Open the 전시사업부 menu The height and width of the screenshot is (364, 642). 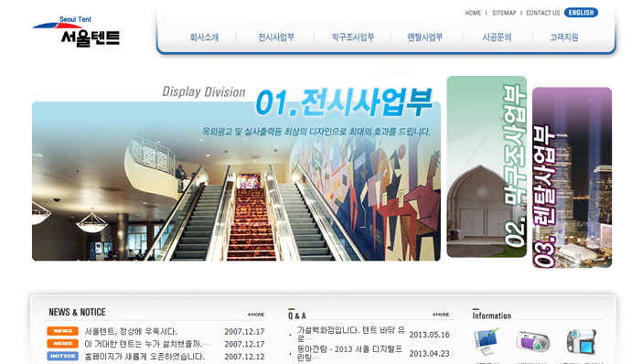(276, 37)
